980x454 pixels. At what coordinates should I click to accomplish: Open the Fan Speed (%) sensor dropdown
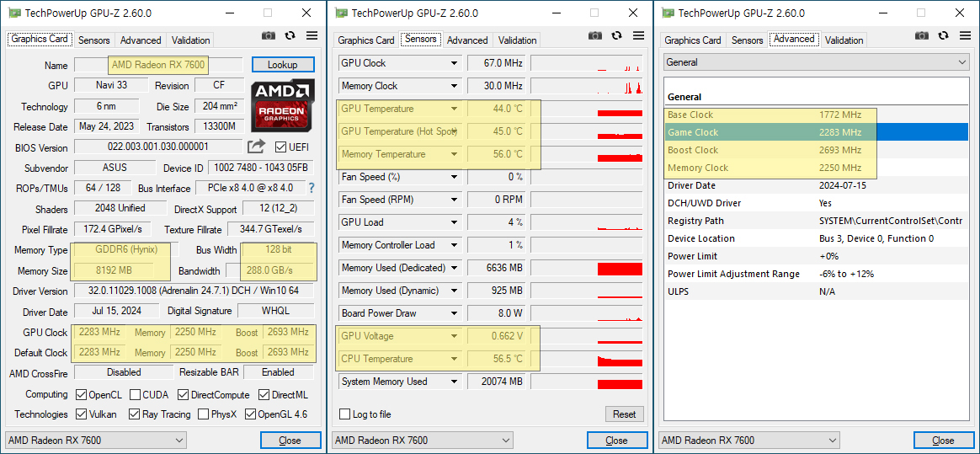point(455,177)
